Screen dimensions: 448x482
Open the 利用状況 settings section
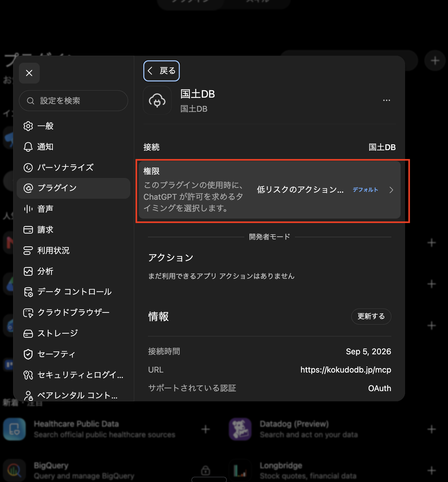[x=73, y=251]
